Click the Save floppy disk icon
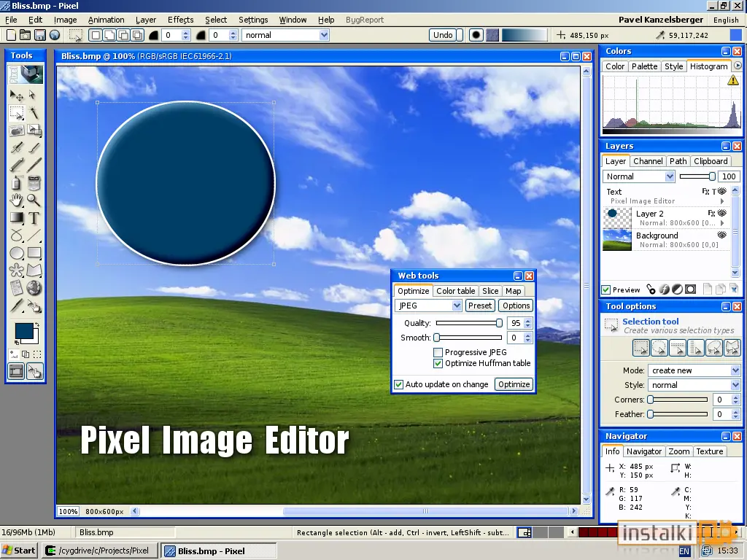 click(40, 35)
